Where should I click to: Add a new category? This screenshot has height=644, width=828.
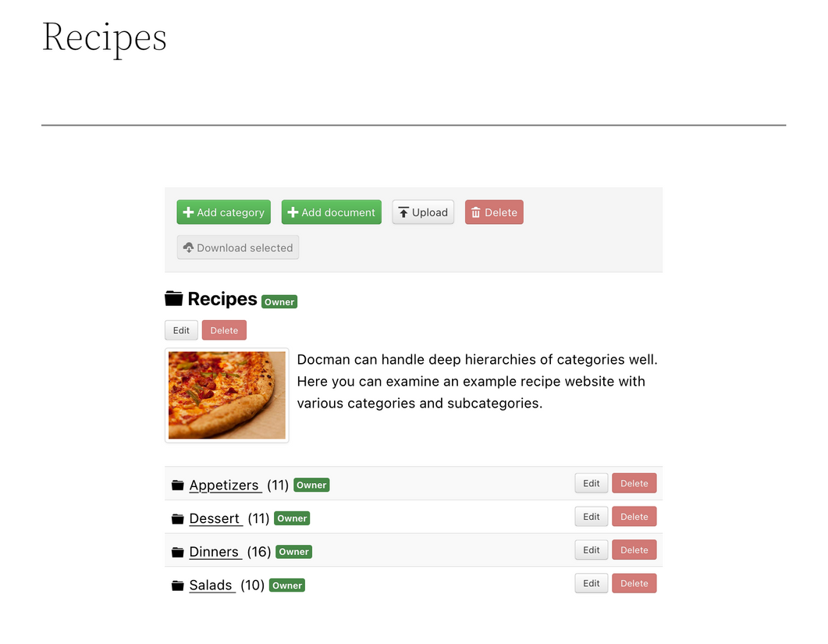click(224, 212)
